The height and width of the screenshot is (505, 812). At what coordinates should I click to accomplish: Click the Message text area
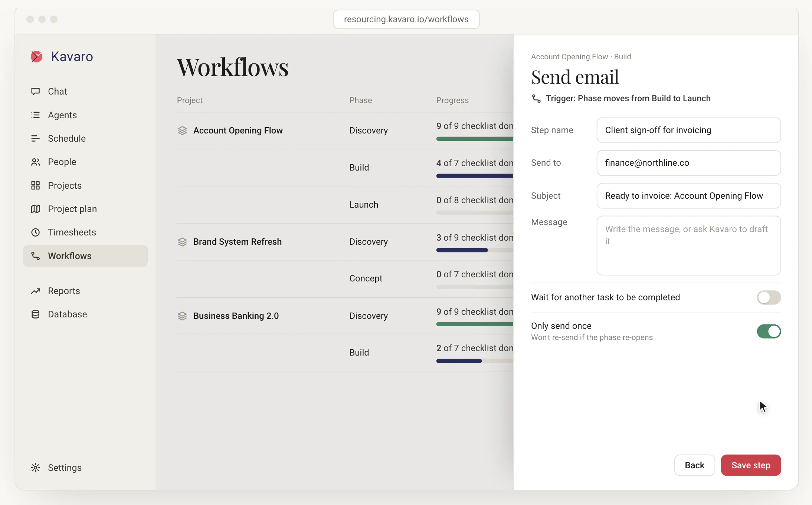(688, 245)
